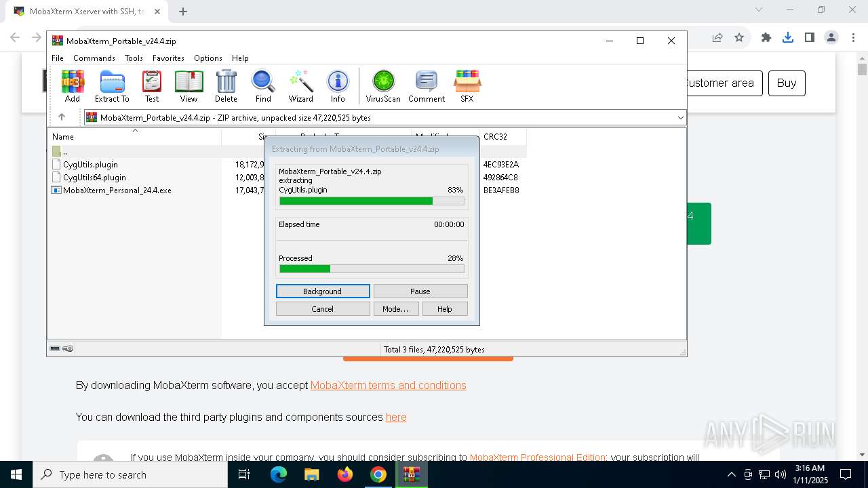Share this page icon in Chrome
This screenshot has width=868, height=488.
click(x=717, y=38)
